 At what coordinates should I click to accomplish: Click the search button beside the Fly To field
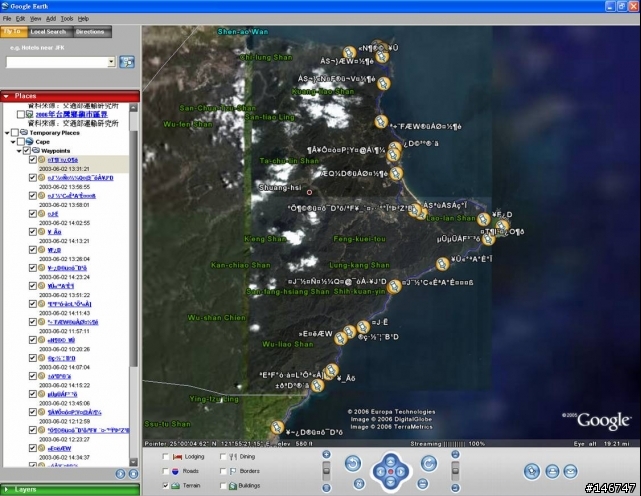click(127, 62)
